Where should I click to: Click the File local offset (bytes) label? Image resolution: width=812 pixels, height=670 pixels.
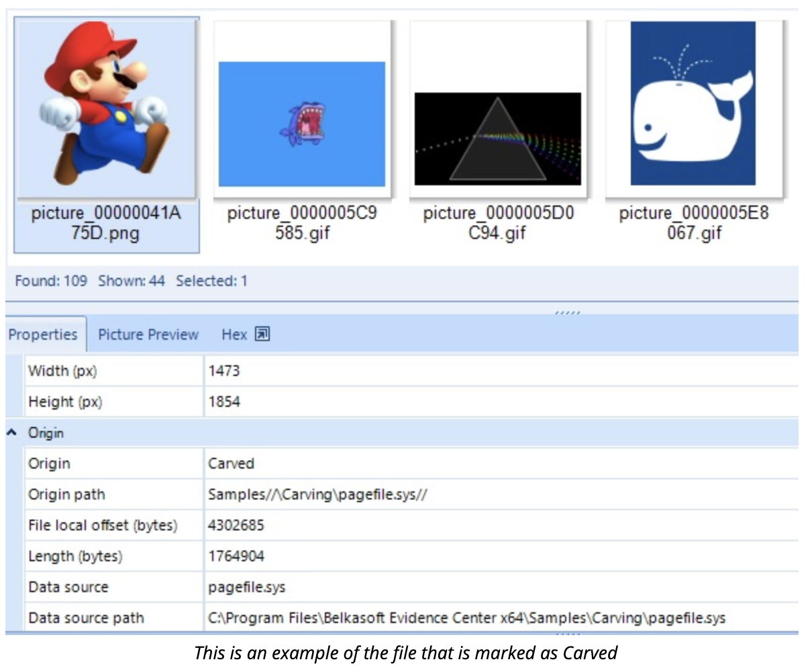[103, 525]
